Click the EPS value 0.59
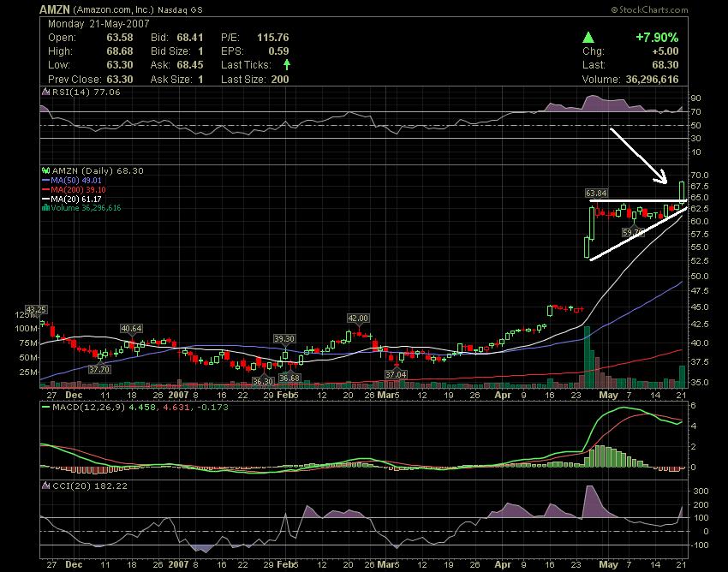Viewport: 728px width, 572px height. 278,51
